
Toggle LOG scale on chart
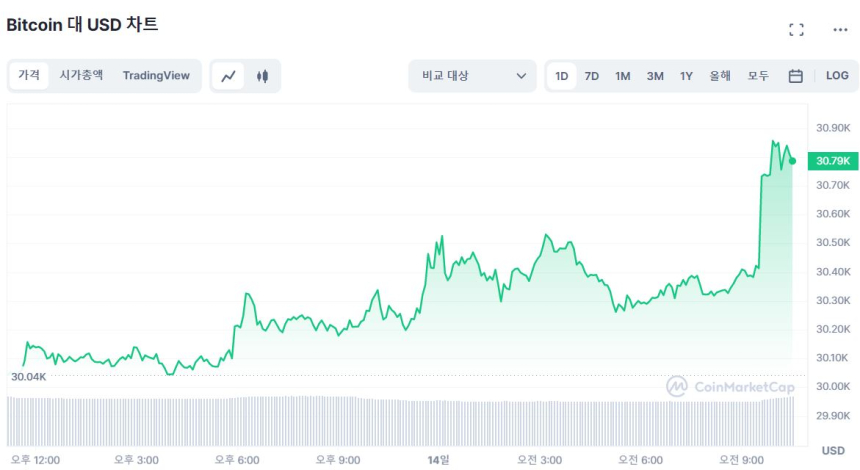click(x=837, y=76)
